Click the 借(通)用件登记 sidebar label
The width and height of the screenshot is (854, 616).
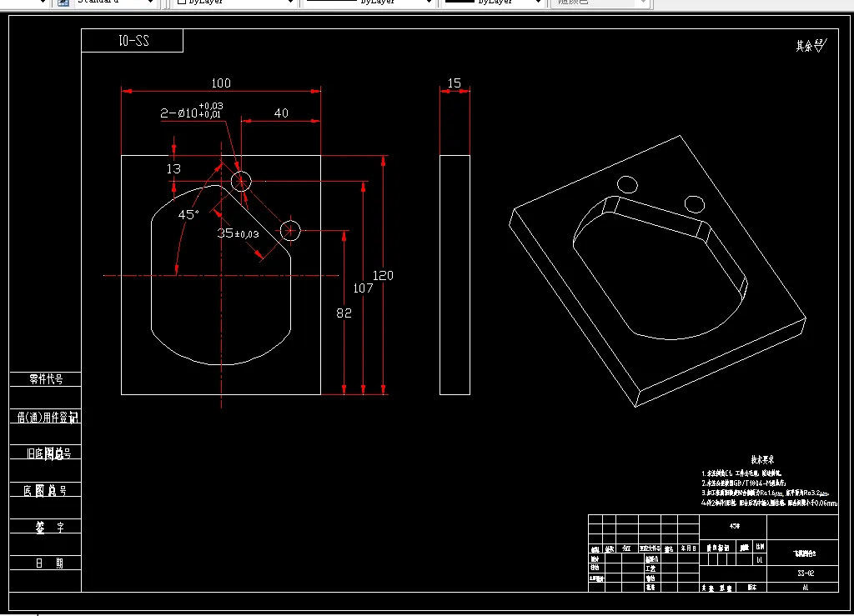click(48, 417)
